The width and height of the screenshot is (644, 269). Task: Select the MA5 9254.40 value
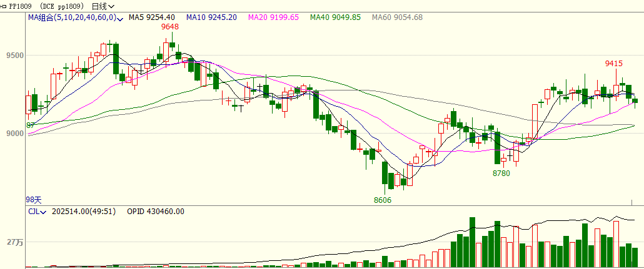coord(152,17)
